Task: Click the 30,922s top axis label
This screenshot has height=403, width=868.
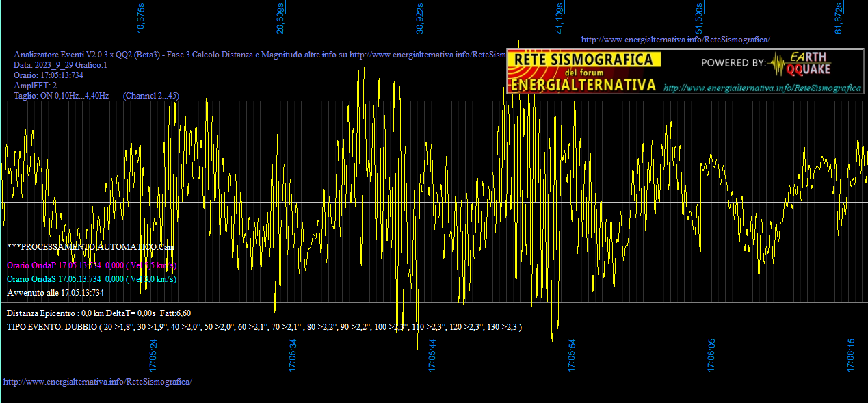Action: click(420, 18)
